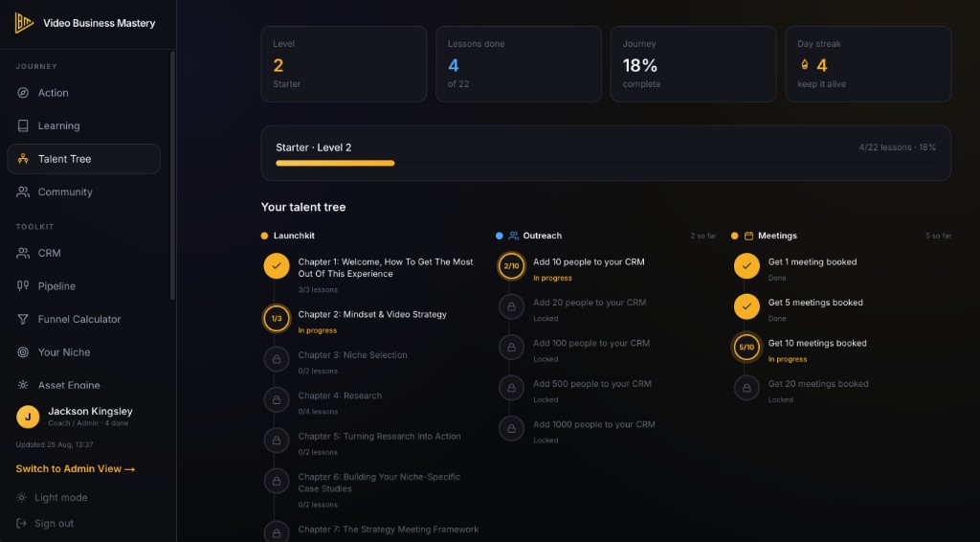
Task: Click the lock for Add 500 people to CRM
Action: click(x=511, y=388)
